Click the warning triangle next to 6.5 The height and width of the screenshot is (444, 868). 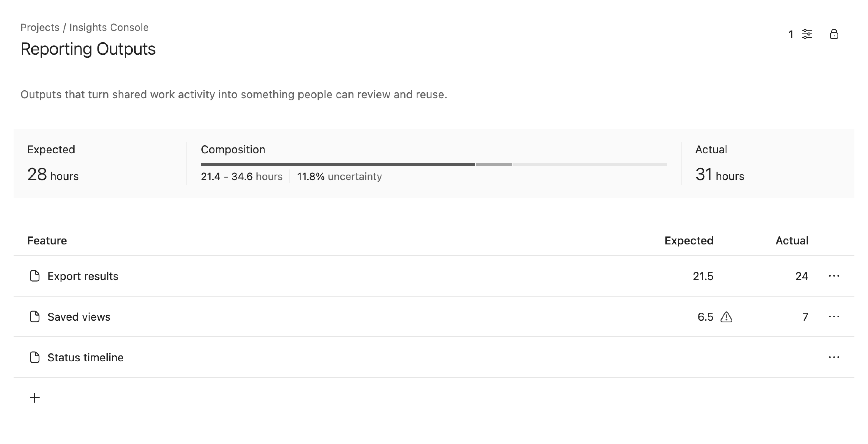[x=726, y=317]
